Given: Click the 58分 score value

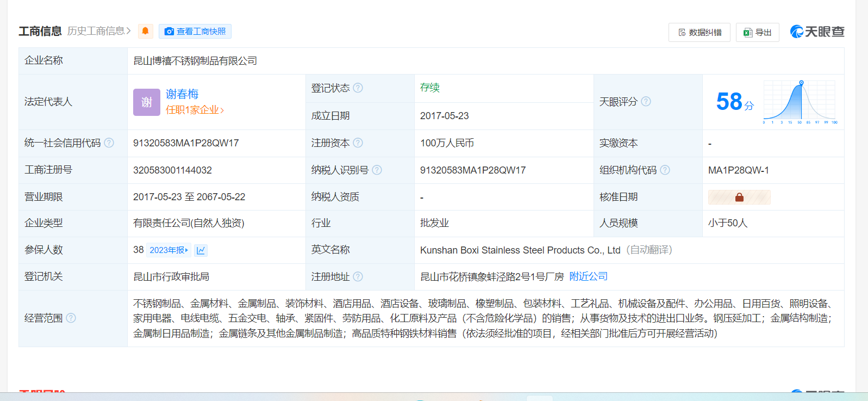Looking at the screenshot, I should coord(735,102).
